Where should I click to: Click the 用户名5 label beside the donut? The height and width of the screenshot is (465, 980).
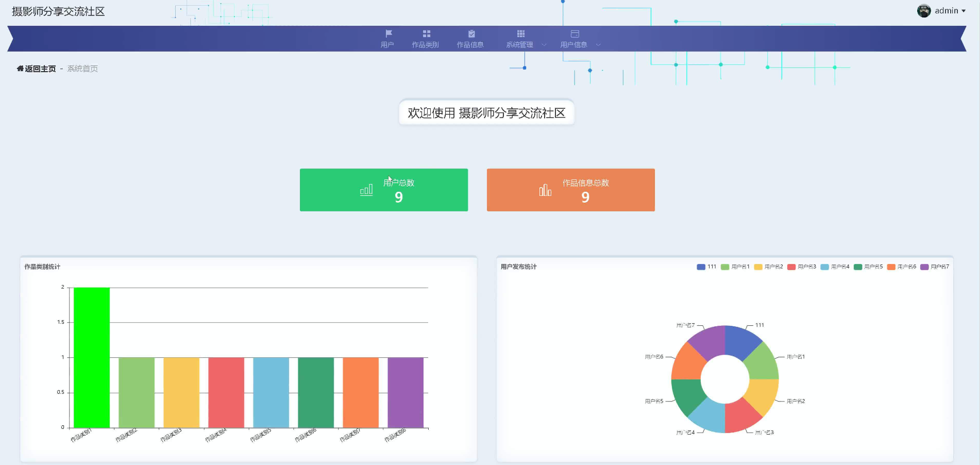click(x=654, y=401)
